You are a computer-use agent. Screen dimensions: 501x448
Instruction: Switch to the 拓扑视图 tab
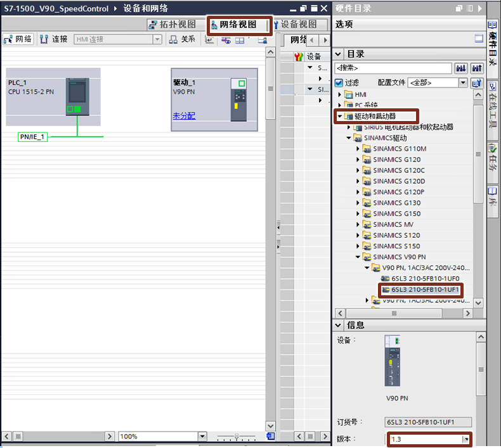(x=175, y=24)
